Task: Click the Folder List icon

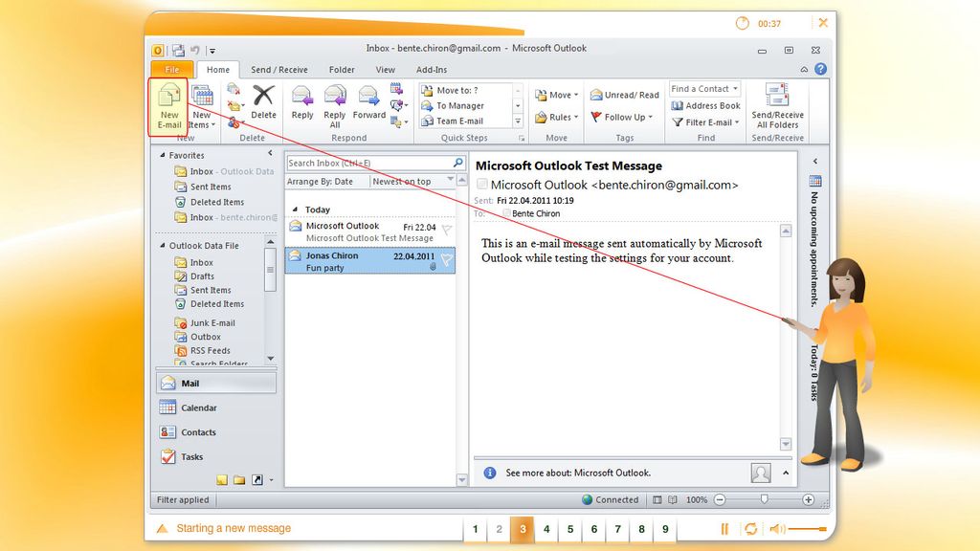Action: pos(239,480)
